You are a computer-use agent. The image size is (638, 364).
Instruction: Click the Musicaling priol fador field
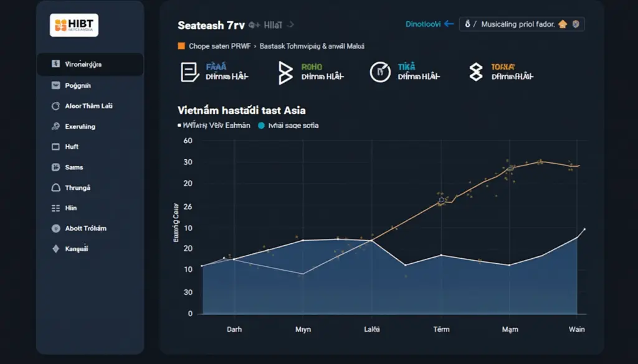[x=522, y=24]
